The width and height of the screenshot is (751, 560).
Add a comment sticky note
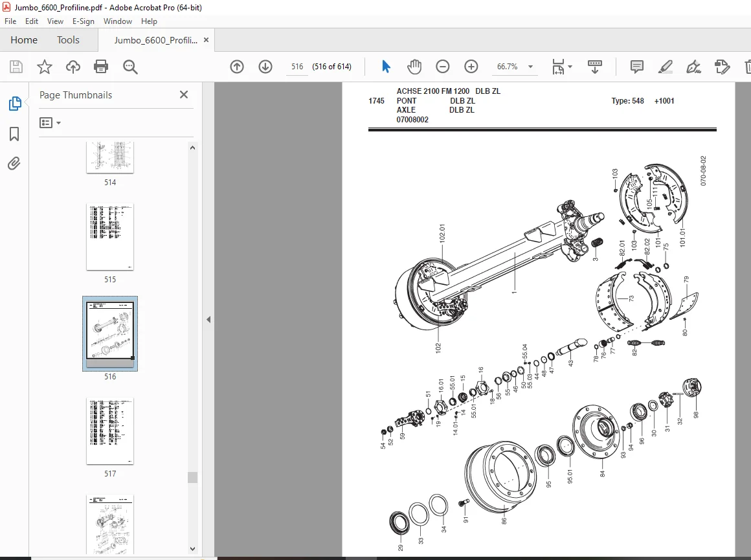pos(637,67)
